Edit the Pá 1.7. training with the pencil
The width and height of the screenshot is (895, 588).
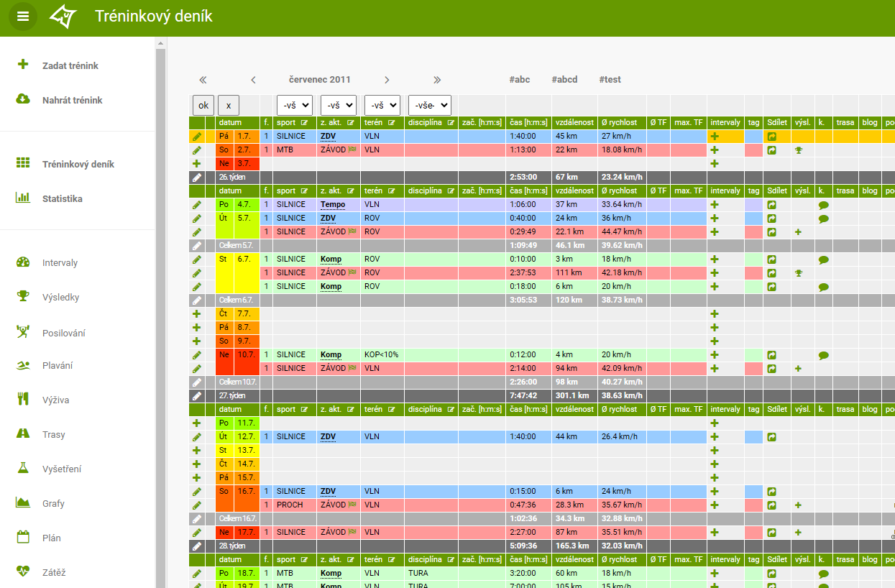197,137
